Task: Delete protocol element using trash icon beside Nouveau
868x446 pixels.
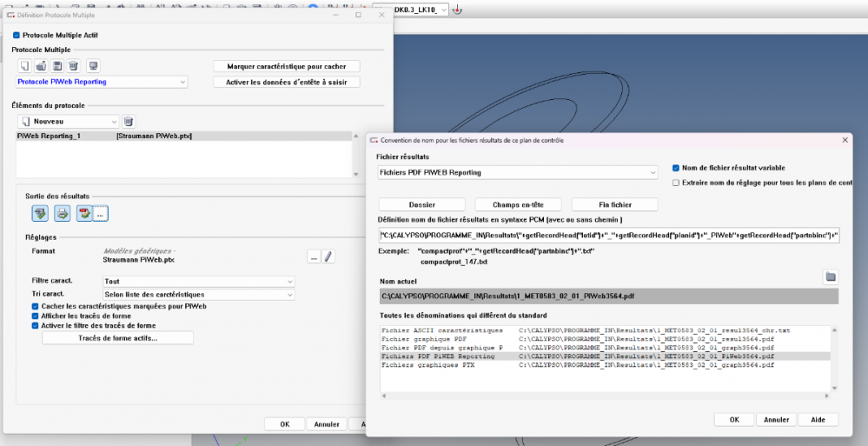Action: tap(129, 122)
